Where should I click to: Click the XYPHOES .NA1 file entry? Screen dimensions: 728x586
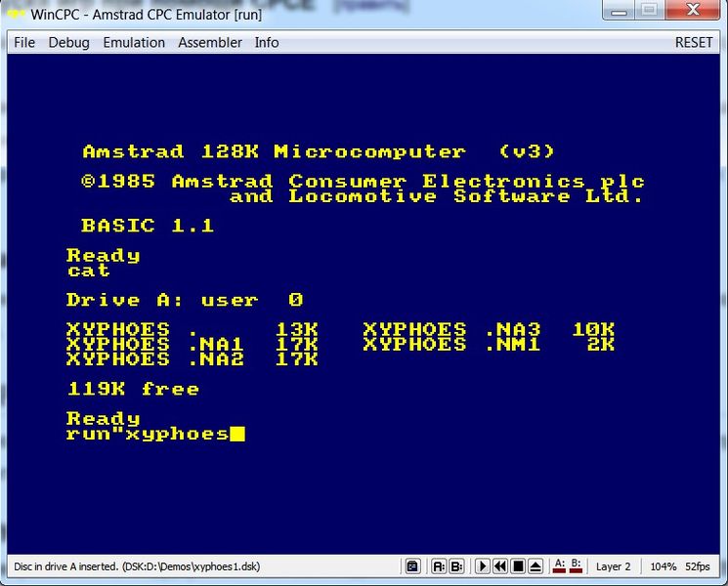click(193, 345)
